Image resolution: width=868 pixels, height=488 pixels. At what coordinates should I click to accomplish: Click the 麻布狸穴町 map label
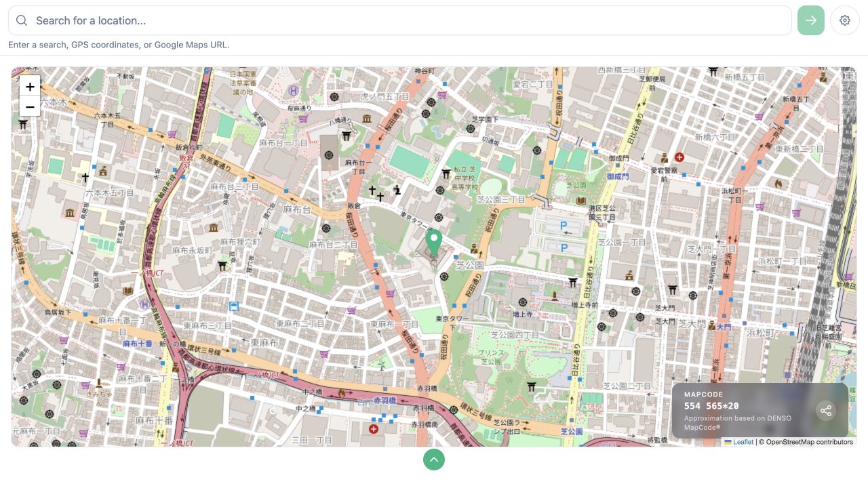[240, 242]
